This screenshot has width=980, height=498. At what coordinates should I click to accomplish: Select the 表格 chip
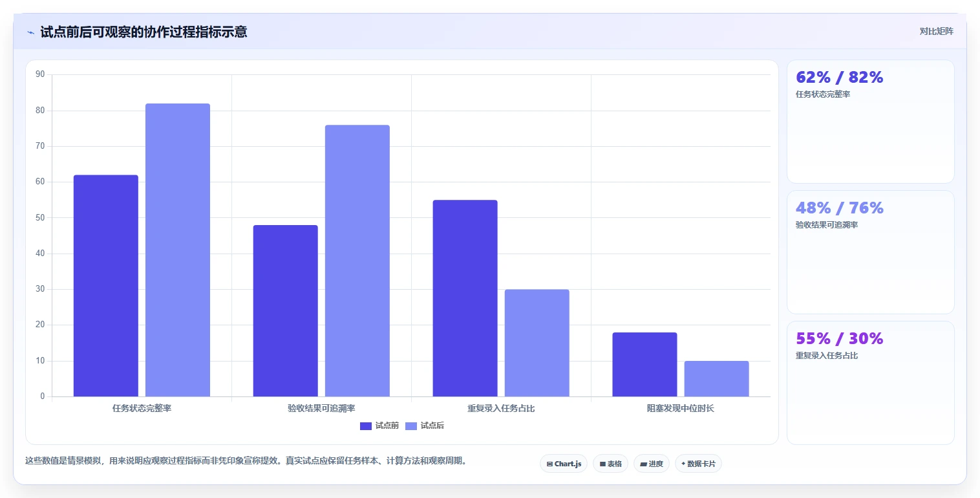(610, 464)
